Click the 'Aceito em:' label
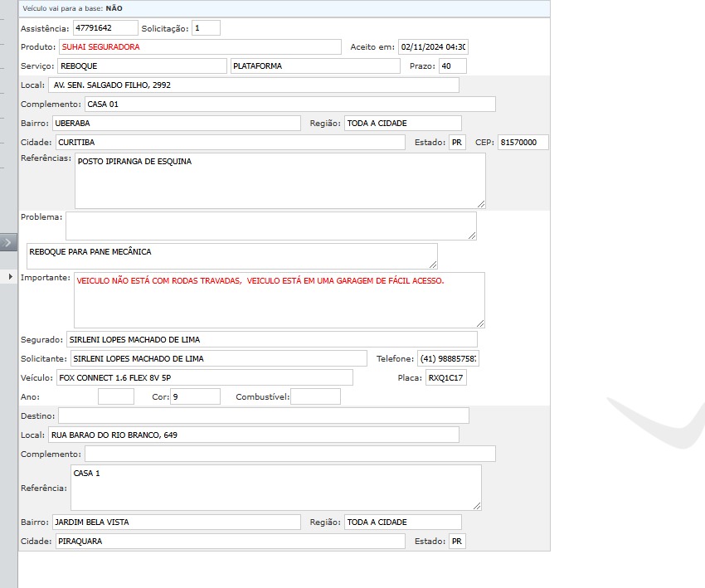Image resolution: width=705 pixels, height=588 pixels. (372, 46)
